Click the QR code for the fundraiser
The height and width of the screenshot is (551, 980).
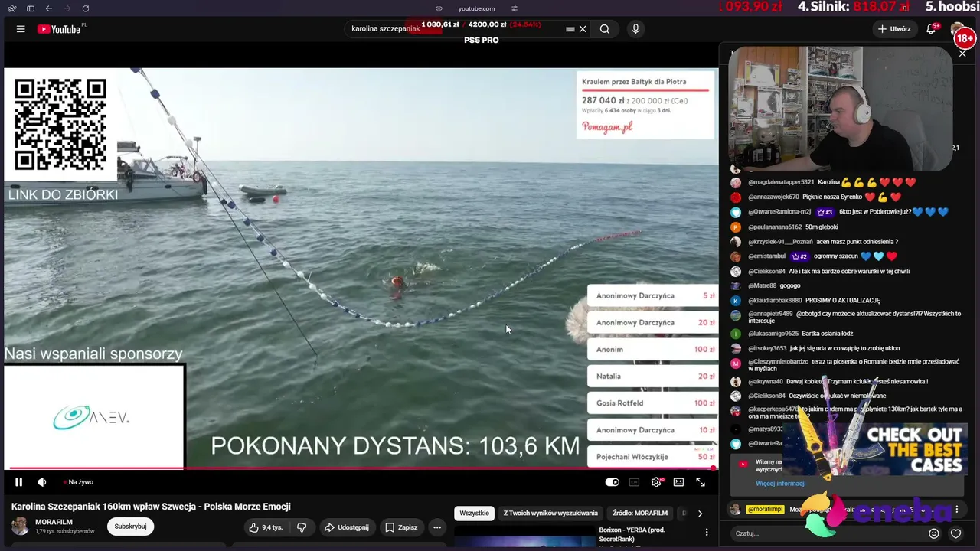(x=60, y=124)
